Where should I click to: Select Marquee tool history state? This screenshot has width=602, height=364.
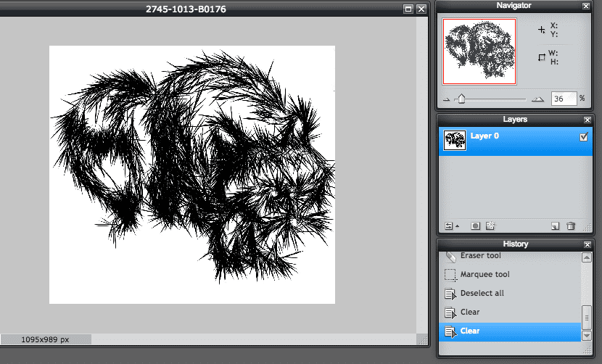click(x=485, y=275)
